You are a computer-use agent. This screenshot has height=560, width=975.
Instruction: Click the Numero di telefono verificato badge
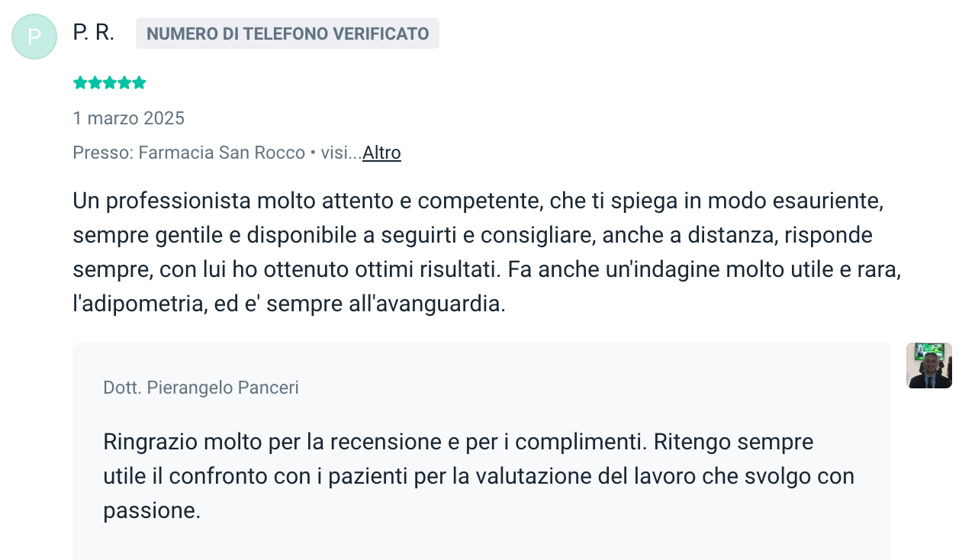(287, 34)
